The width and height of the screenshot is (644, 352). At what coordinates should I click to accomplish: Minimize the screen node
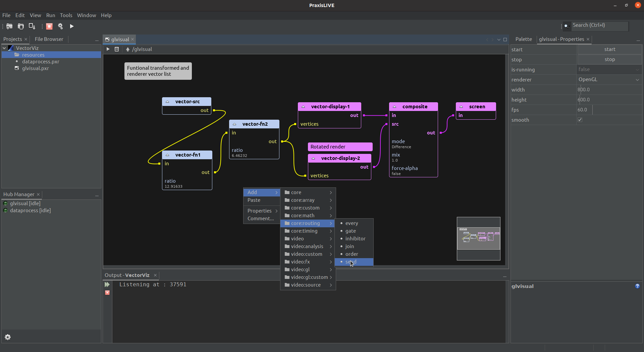(461, 107)
